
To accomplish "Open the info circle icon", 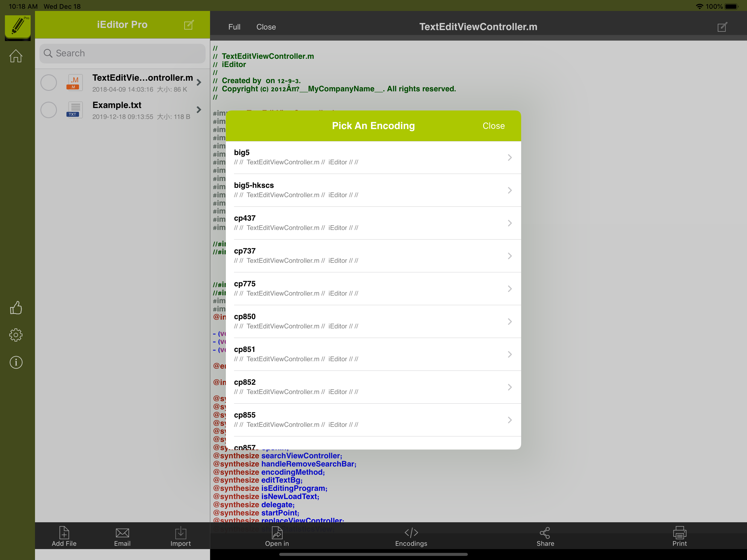I will pos(16,362).
